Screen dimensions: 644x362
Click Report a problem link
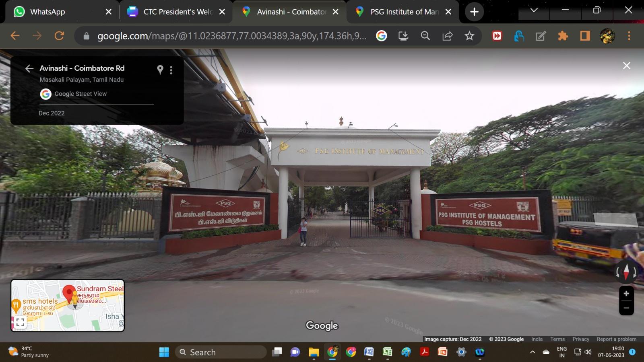(x=617, y=339)
